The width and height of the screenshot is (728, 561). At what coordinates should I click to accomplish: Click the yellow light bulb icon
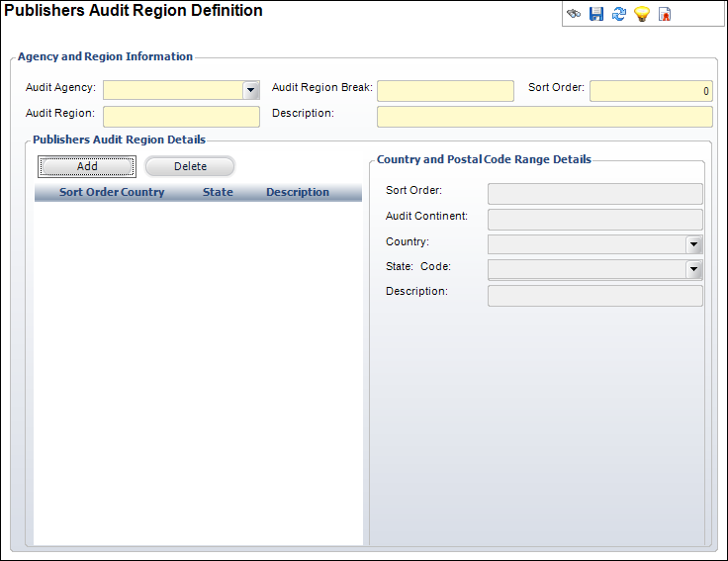(642, 14)
